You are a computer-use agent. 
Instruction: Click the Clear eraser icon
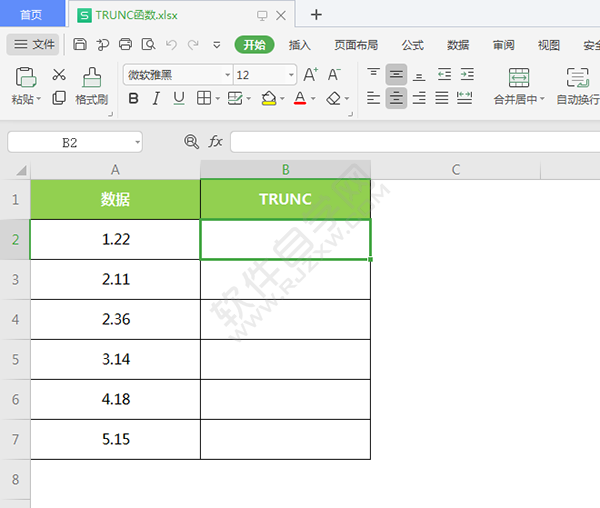click(x=334, y=98)
